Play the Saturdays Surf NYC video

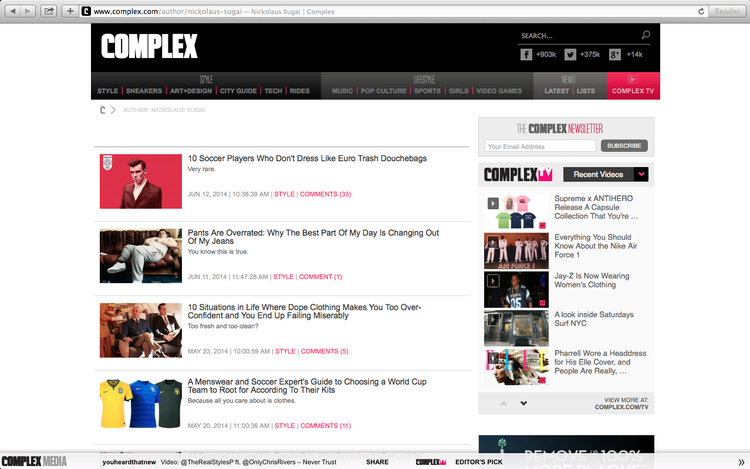(x=516, y=328)
